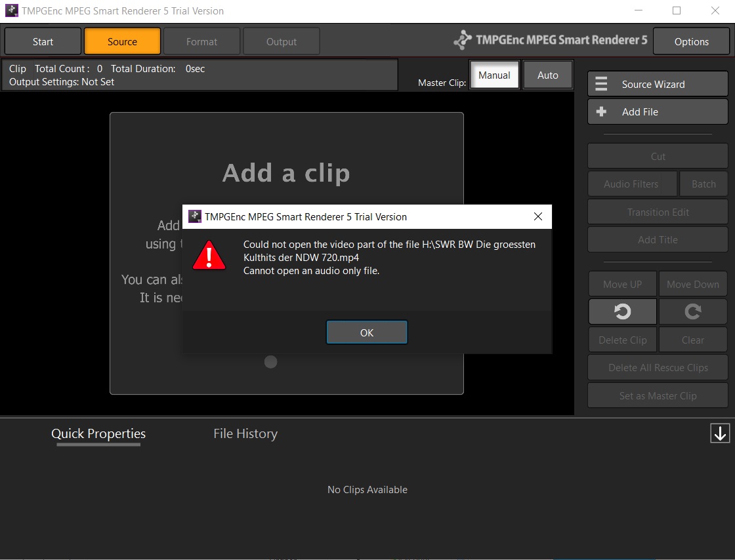Click Move UP button
735x560 pixels.
623,284
